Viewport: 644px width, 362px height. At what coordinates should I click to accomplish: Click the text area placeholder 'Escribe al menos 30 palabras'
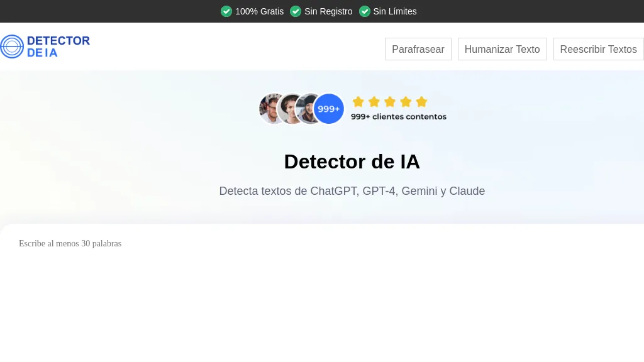pos(70,243)
